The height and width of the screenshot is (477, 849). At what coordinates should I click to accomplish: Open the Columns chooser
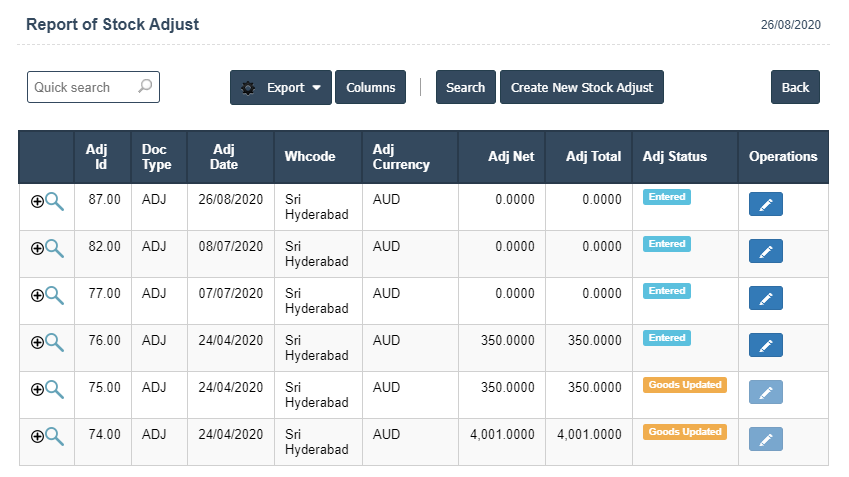[x=370, y=88]
